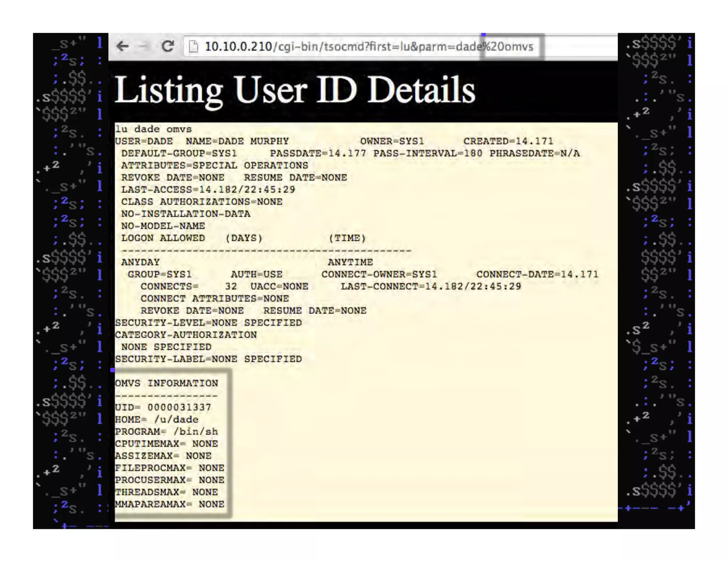Click the UID= 0000031337 line
Image resolution: width=728 pixels, height=562 pixels.
click(163, 407)
